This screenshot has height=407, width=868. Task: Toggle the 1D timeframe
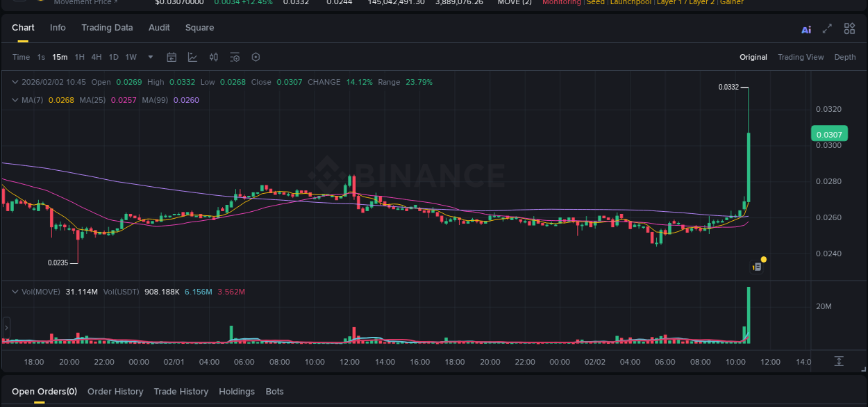click(113, 57)
